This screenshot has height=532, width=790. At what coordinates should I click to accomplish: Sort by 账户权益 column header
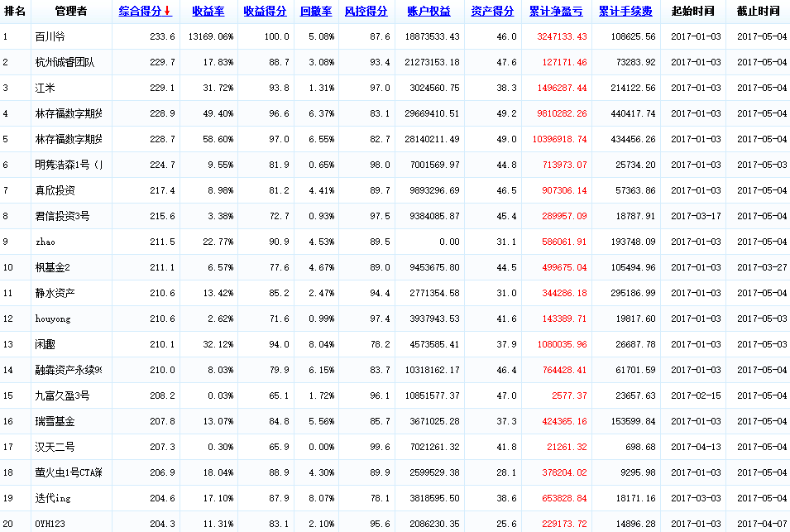coord(429,11)
